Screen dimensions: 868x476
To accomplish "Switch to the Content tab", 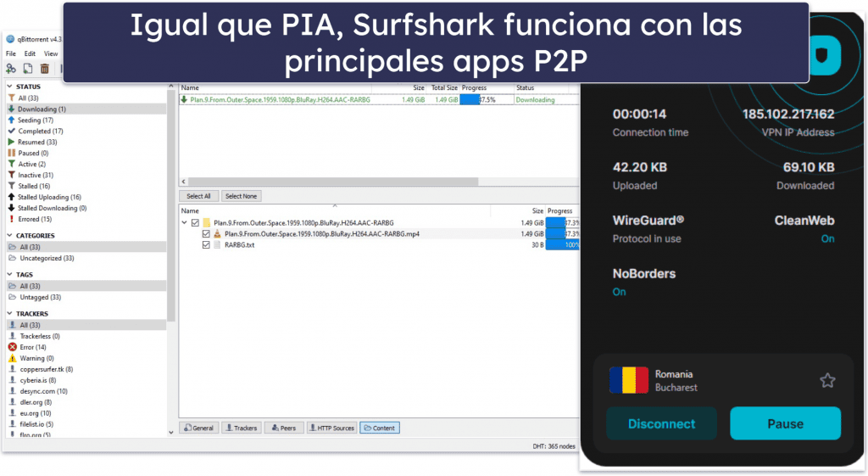I will point(380,428).
